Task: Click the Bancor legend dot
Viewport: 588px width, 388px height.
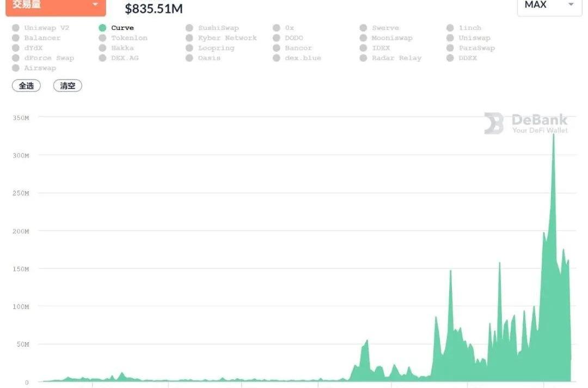Action: 277,48
